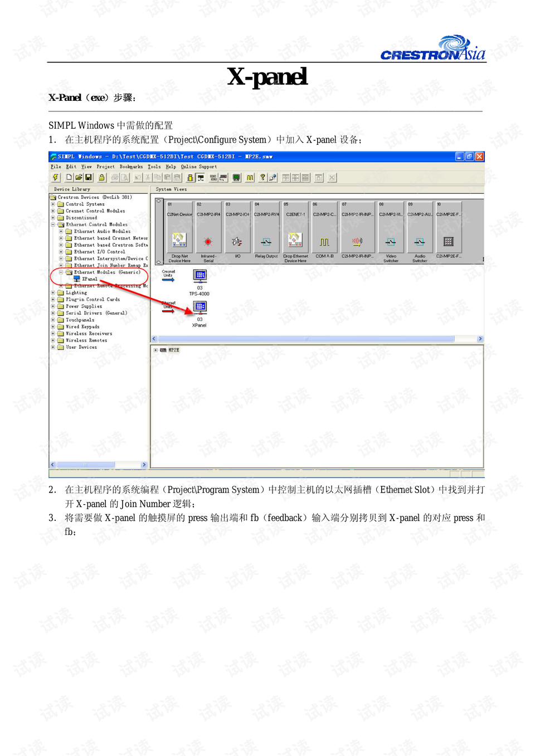Open the Project menu
The image size is (535, 756).
click(105, 167)
